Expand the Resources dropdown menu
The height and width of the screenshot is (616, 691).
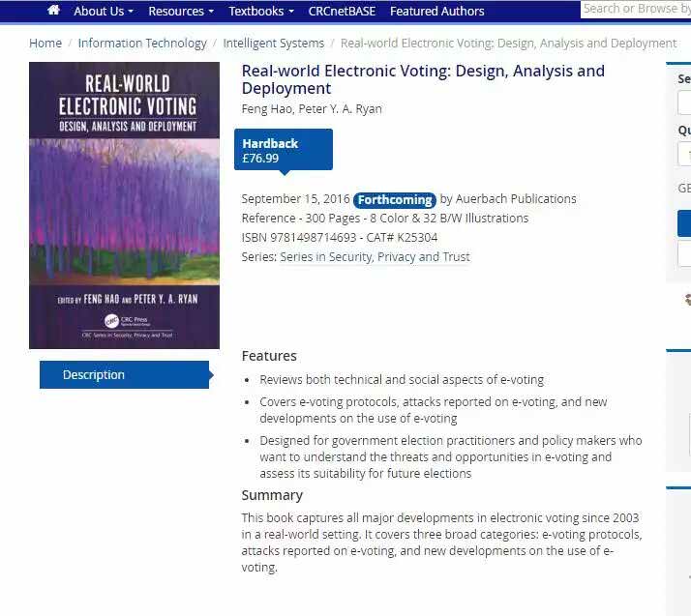[x=181, y=12]
